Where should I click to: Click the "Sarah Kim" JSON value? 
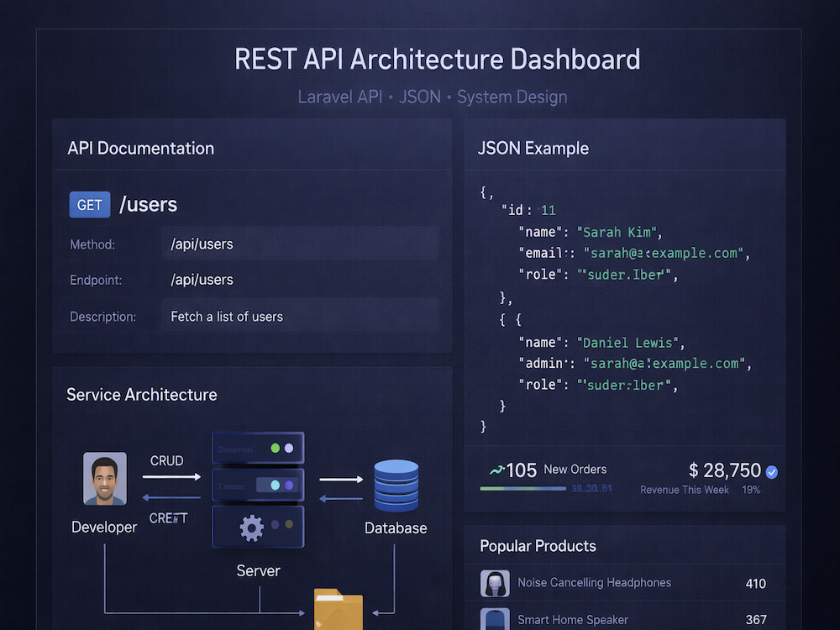tap(616, 232)
